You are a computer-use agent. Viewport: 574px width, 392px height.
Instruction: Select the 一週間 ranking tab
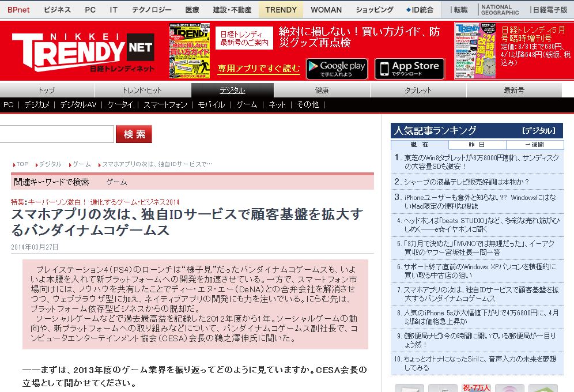[534, 145]
